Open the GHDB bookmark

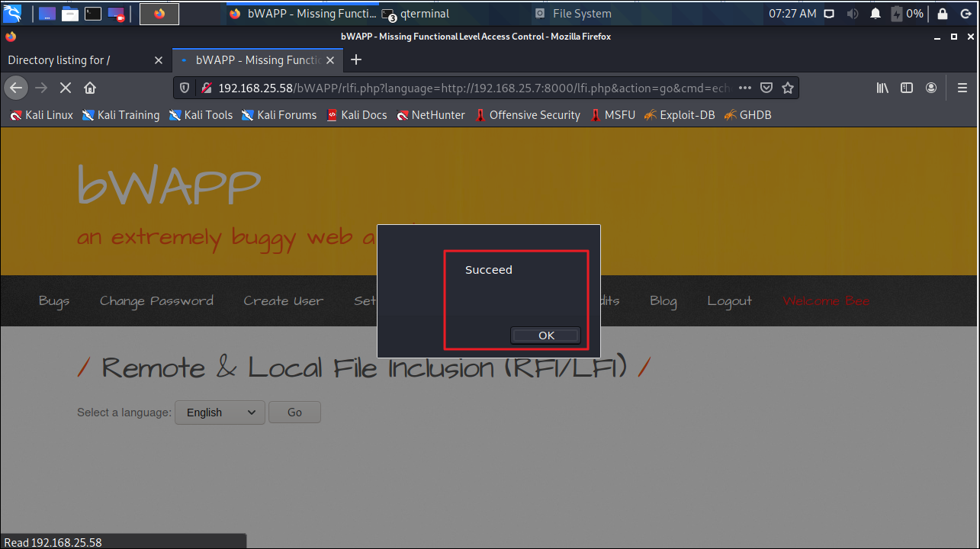click(747, 115)
